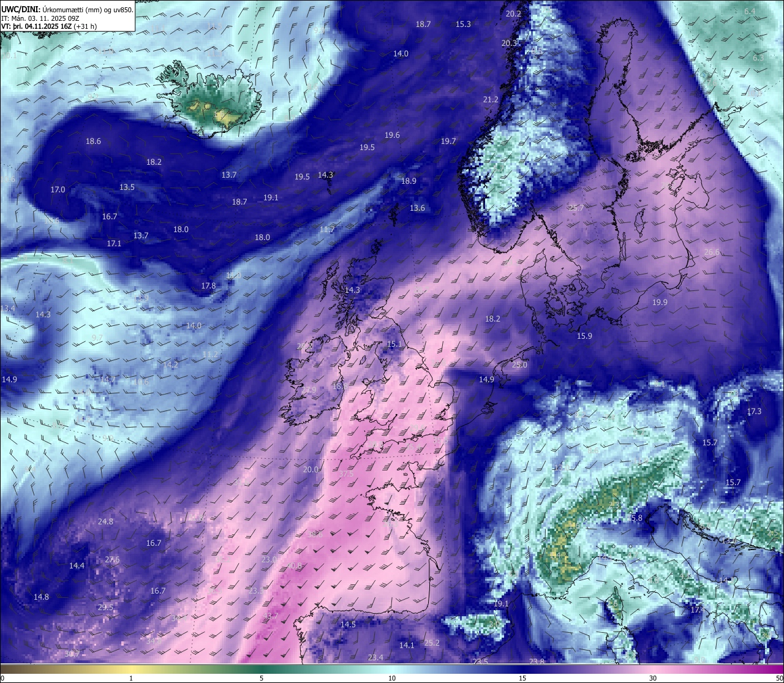Click the title line 'UWC/DINI: Úrkomumætti (mm) og uv850.'
Image resolution: width=784 pixels, height=683 pixels.
(67, 9)
